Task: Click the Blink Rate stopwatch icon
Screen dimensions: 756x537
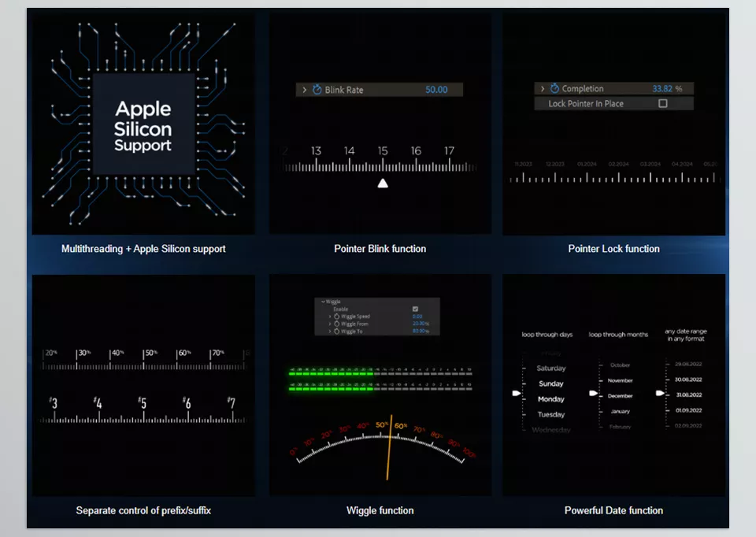Action: (x=317, y=90)
